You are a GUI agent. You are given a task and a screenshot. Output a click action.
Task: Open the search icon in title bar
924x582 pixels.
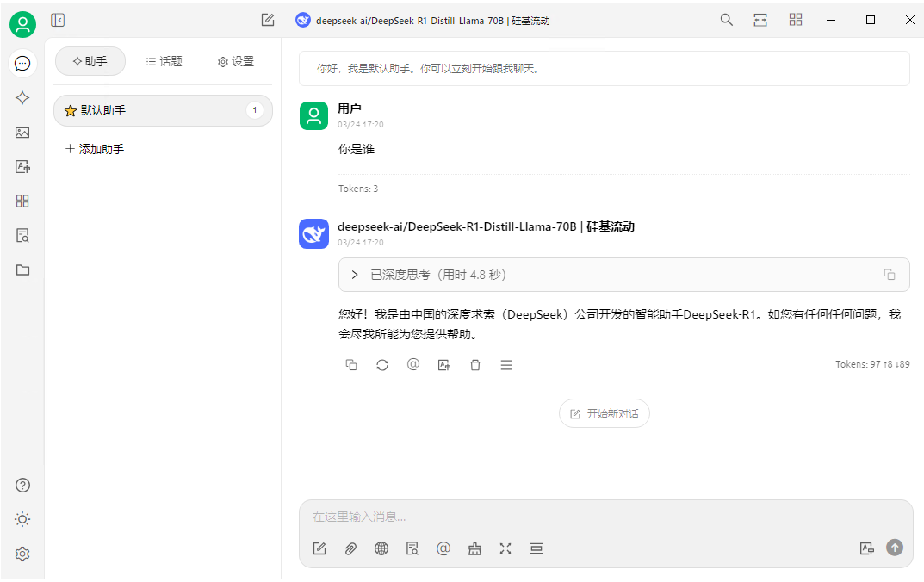tap(727, 20)
